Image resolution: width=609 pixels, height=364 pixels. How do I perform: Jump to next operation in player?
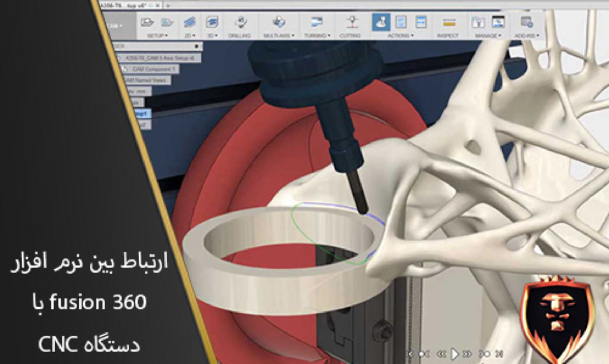485,354
